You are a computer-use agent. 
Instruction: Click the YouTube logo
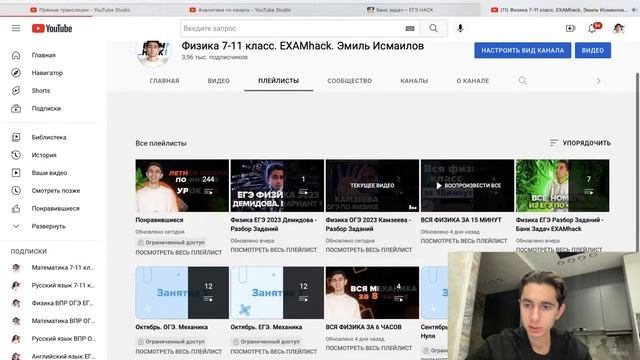click(x=52, y=28)
